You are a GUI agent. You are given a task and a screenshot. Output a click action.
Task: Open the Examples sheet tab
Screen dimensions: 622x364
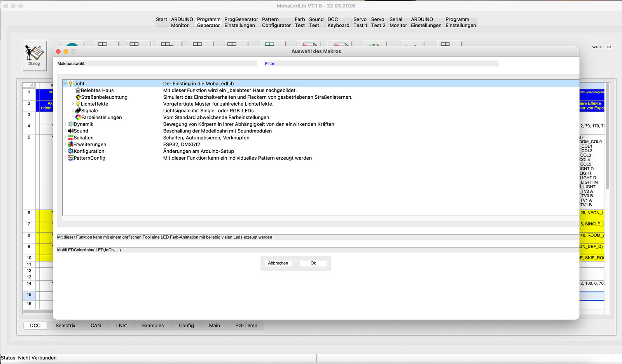coord(153,326)
